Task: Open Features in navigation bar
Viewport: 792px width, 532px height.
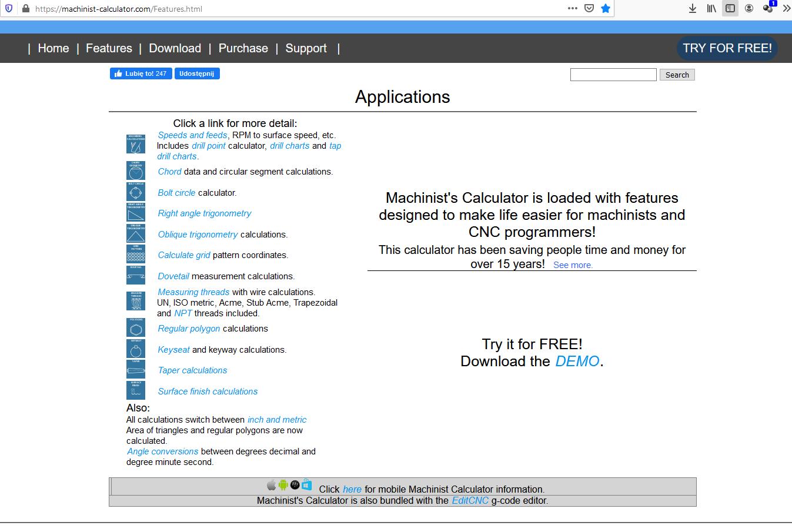Action: pos(109,48)
